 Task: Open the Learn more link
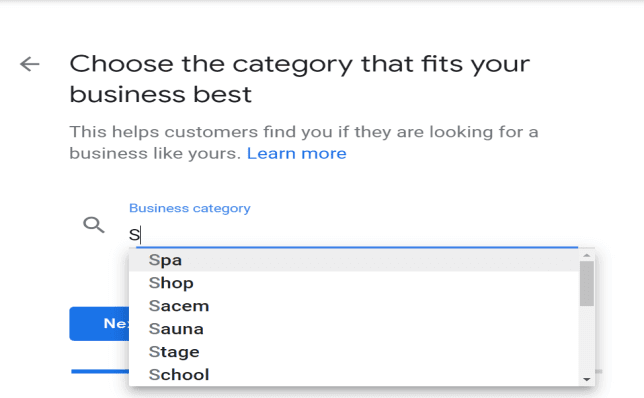[x=297, y=154]
